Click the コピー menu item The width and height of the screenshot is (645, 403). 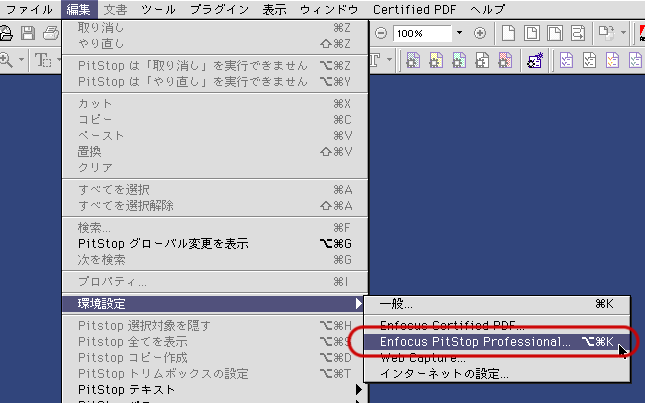click(x=215, y=120)
